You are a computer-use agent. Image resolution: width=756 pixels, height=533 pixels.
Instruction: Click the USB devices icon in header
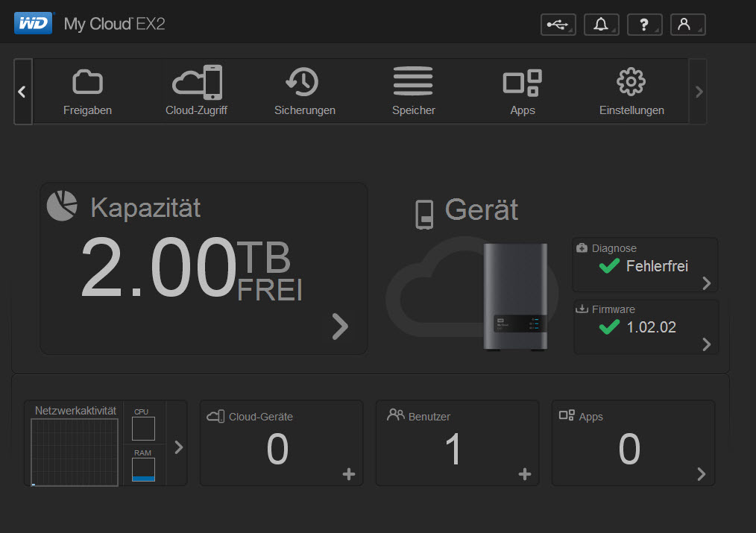click(558, 25)
